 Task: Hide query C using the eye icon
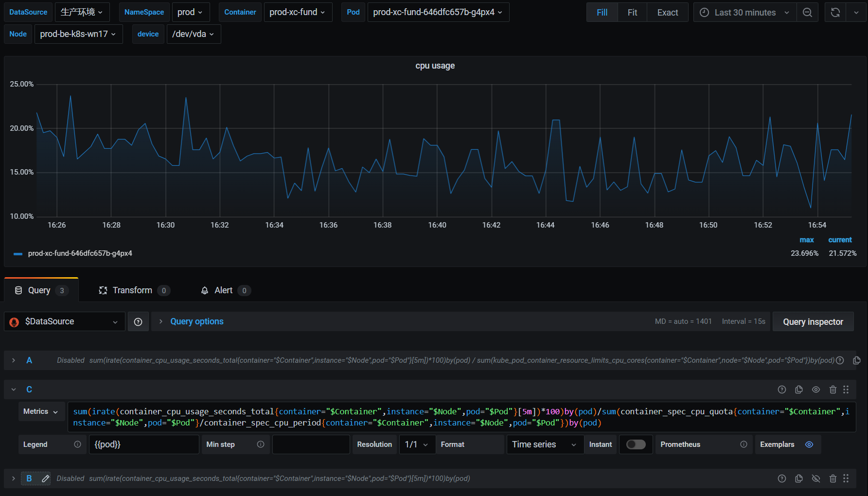coord(815,390)
